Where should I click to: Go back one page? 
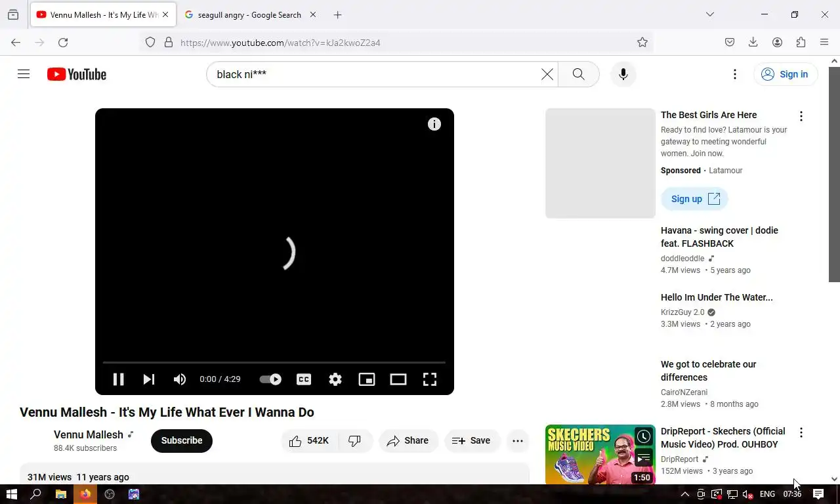(x=16, y=43)
